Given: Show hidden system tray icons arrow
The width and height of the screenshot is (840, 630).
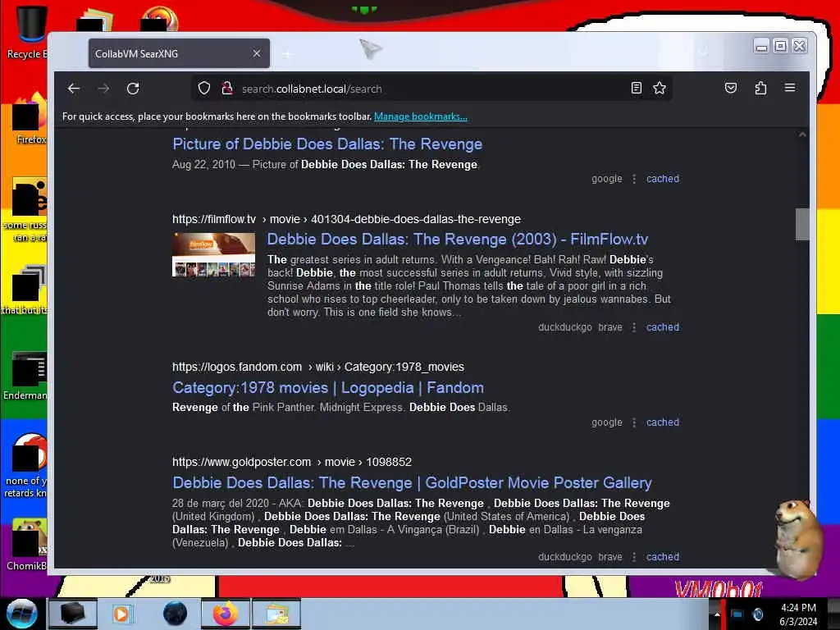Looking at the screenshot, I should coord(717,614).
